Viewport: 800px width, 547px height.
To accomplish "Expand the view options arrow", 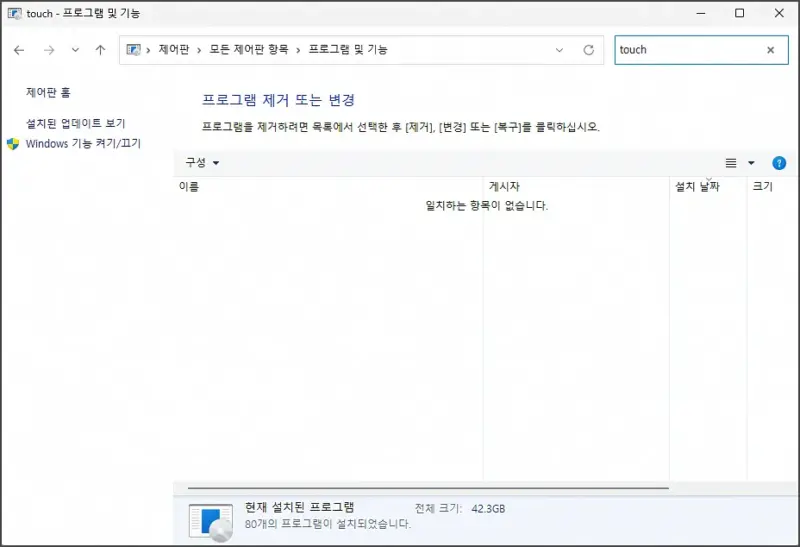I will pos(751,163).
